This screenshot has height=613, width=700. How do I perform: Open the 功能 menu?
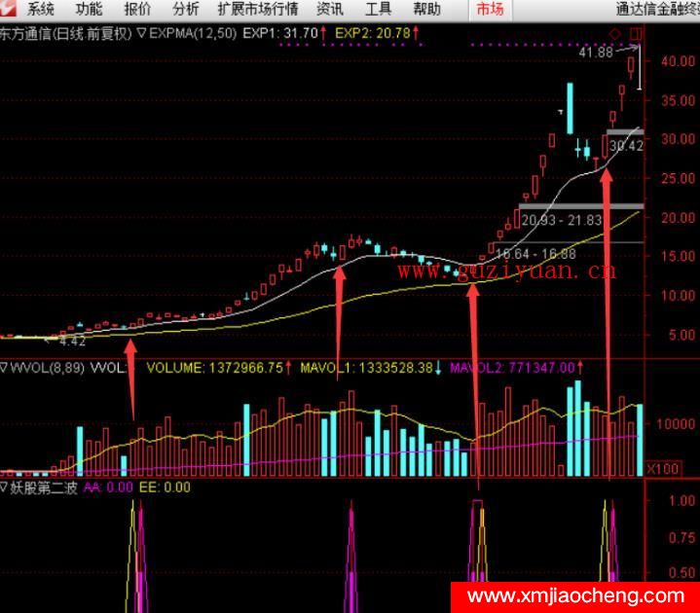coord(89,10)
